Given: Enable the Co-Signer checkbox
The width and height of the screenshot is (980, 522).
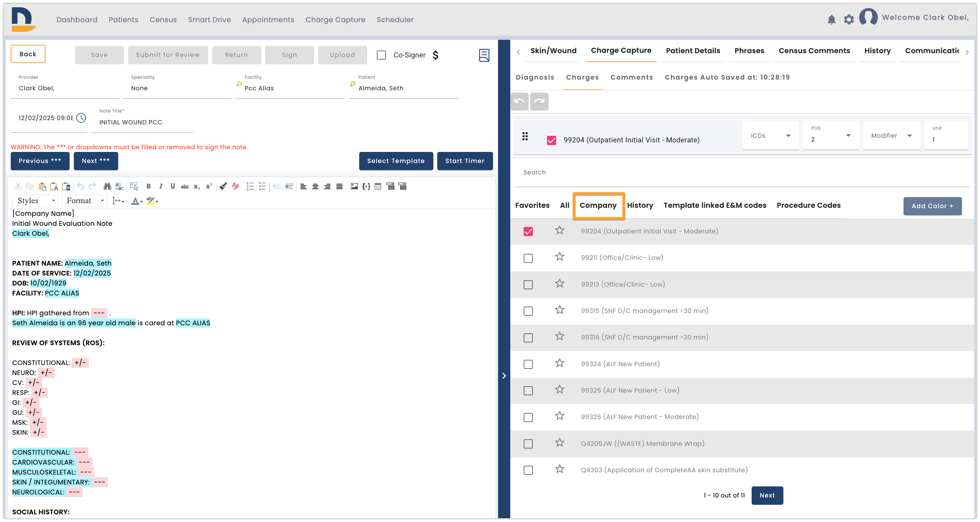Looking at the screenshot, I should (381, 55).
